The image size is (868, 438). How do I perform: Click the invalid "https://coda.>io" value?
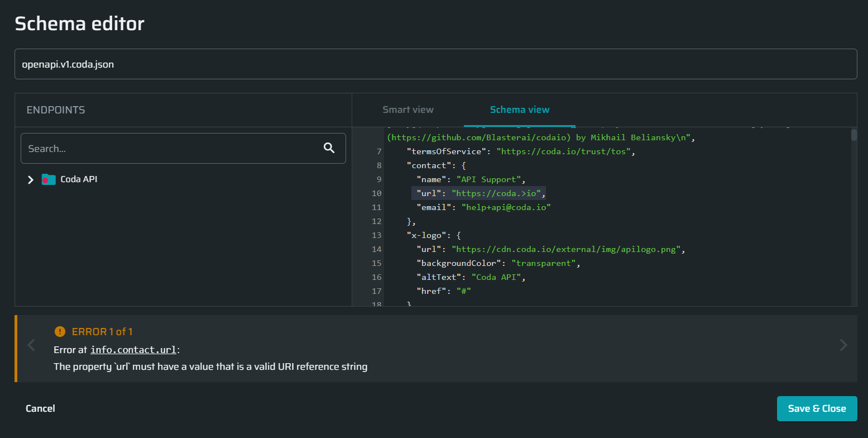[496, 193]
